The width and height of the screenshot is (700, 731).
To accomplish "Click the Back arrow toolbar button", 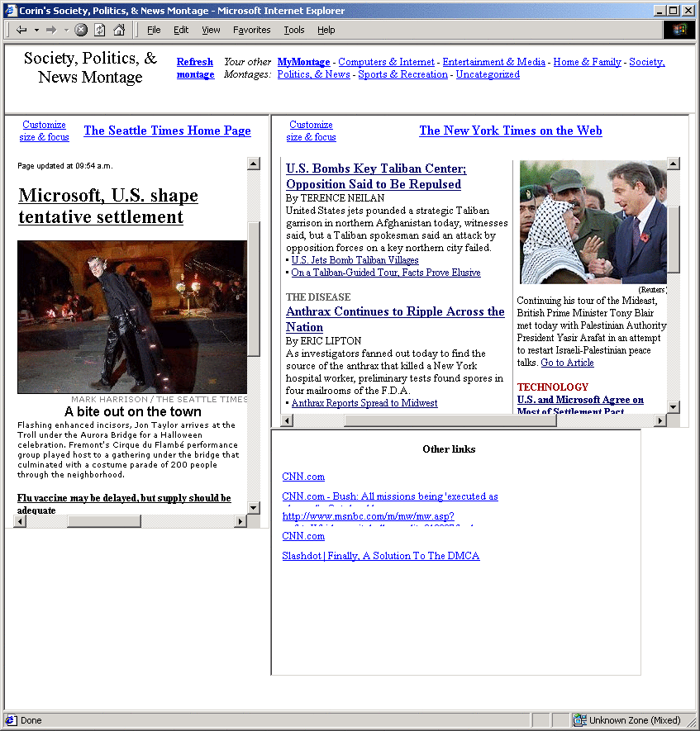I will [21, 30].
